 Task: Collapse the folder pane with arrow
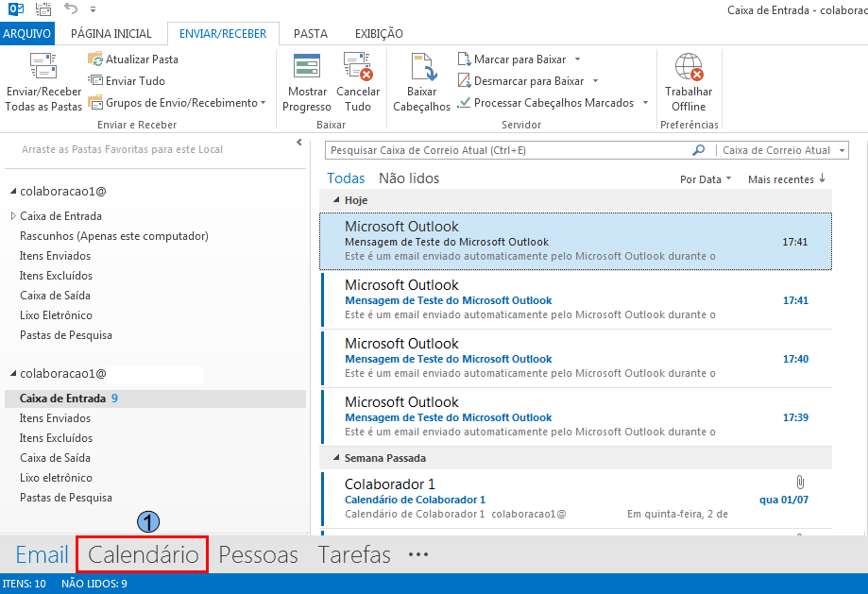pyautogui.click(x=298, y=143)
